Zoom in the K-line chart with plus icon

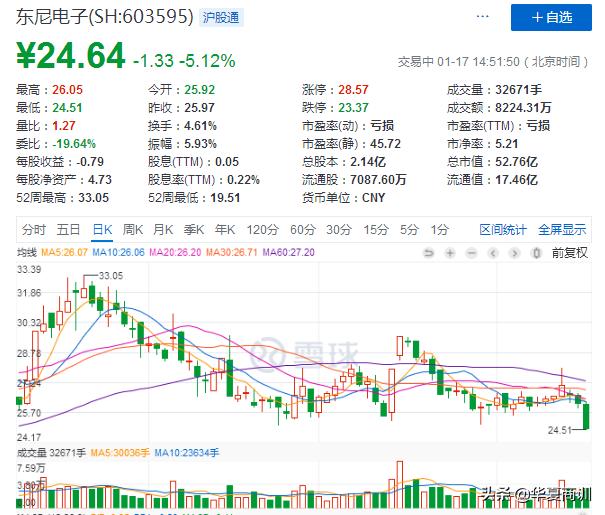[450, 253]
